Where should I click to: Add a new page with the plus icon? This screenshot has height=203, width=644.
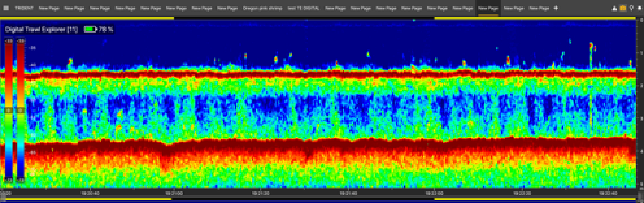pyautogui.click(x=556, y=8)
